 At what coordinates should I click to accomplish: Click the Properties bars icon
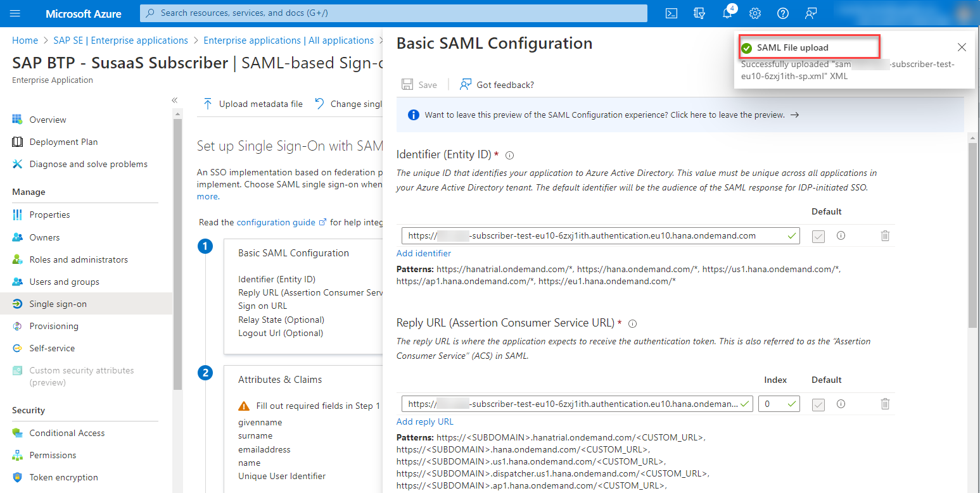(17, 215)
